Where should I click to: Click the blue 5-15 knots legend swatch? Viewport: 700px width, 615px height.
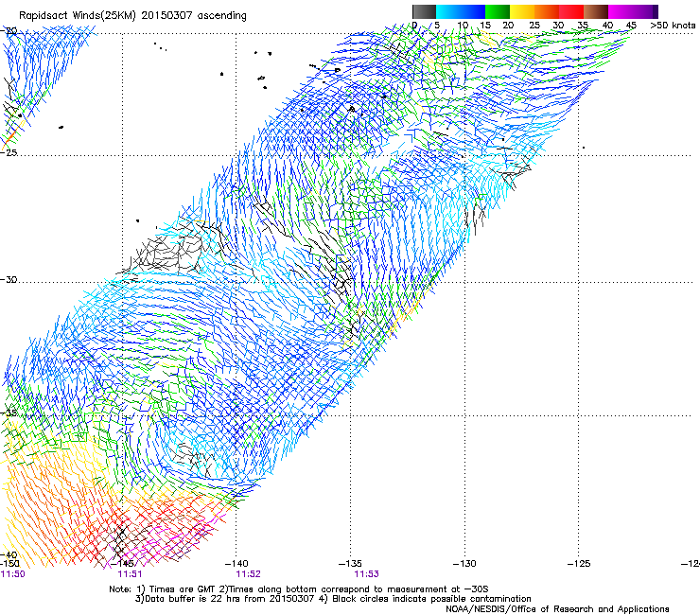pyautogui.click(x=461, y=11)
